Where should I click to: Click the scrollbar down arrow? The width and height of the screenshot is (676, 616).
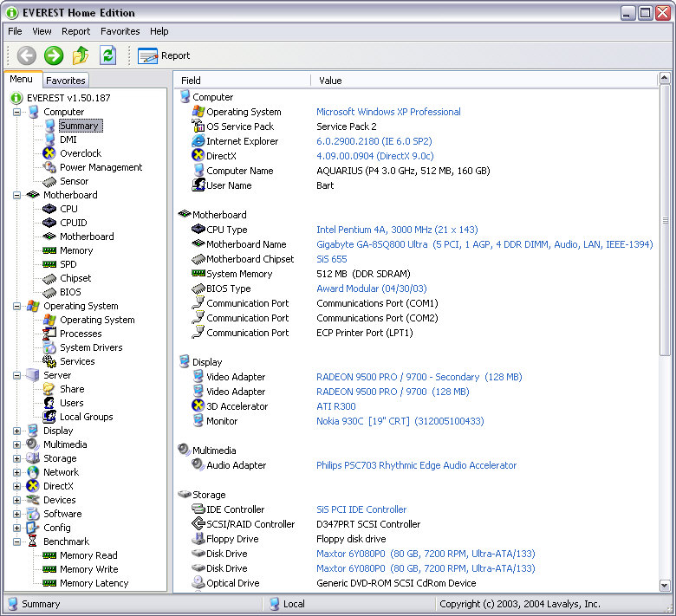tap(665, 586)
